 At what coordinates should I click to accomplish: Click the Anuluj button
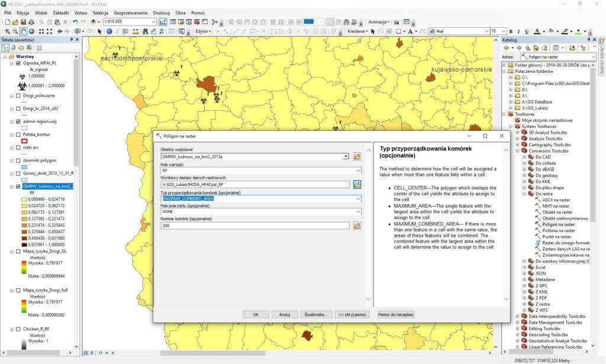click(285, 314)
